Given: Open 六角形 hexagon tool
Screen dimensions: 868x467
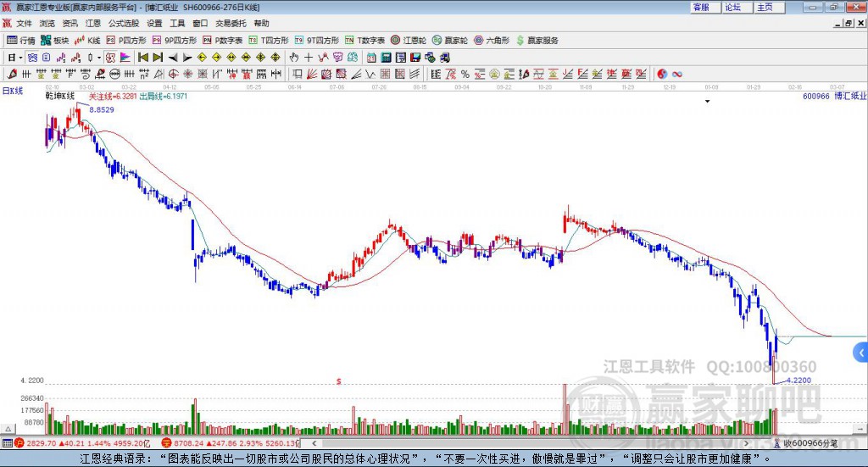Looking at the screenshot, I should [x=492, y=41].
